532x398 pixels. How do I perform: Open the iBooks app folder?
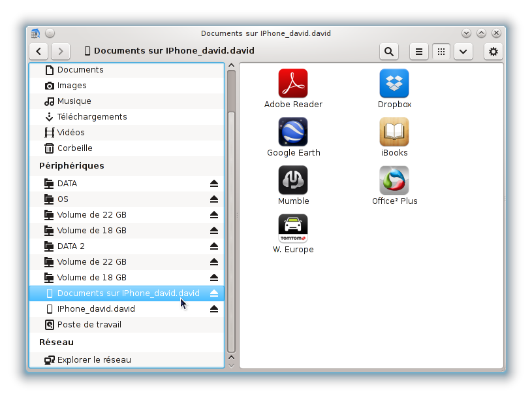[394, 137]
